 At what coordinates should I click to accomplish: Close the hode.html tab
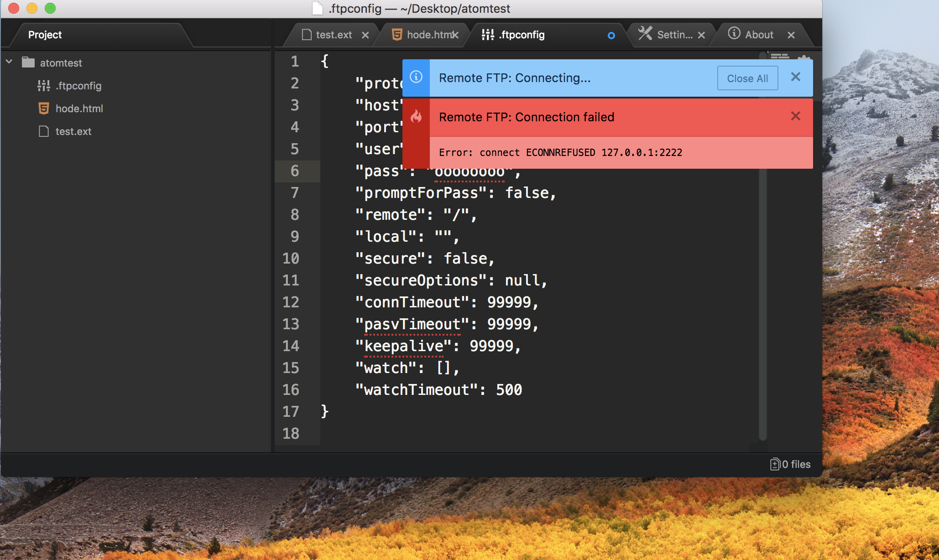[456, 34]
